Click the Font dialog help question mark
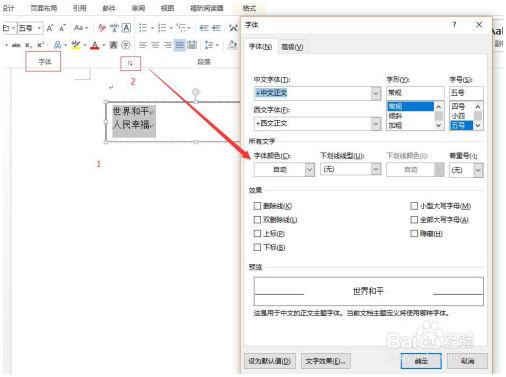The height and width of the screenshot is (377, 506). tap(454, 25)
